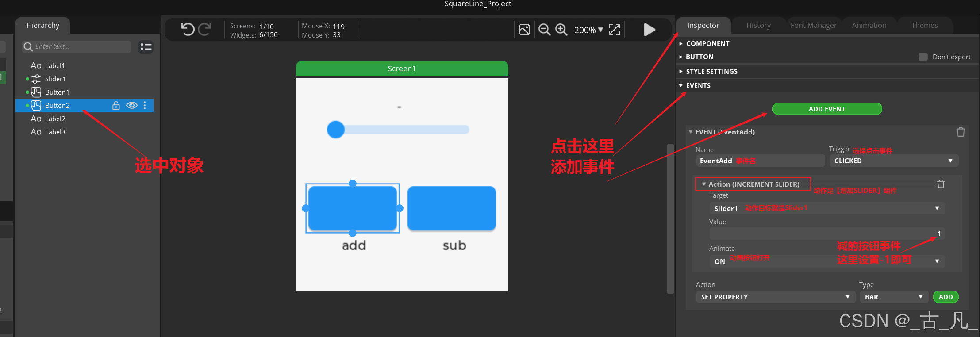Fit the screen to the view
This screenshot has height=337, width=980.
pos(615,30)
